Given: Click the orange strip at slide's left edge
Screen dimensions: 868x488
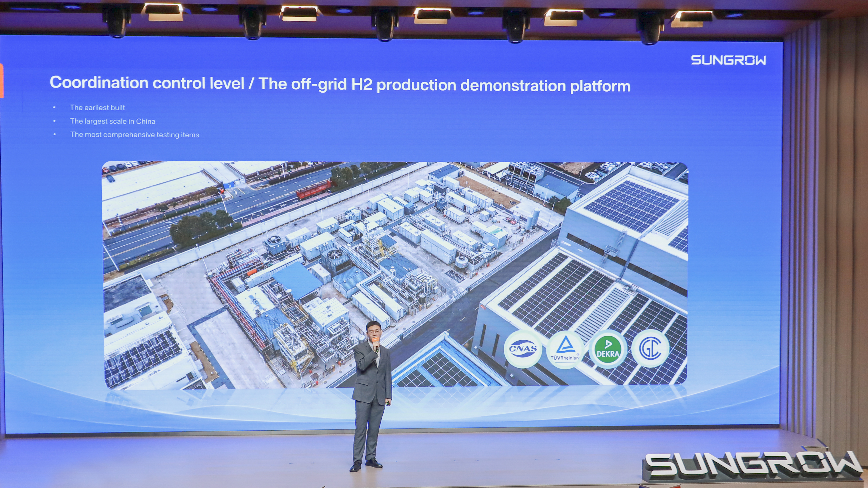Looking at the screenshot, I should click(x=1, y=81).
